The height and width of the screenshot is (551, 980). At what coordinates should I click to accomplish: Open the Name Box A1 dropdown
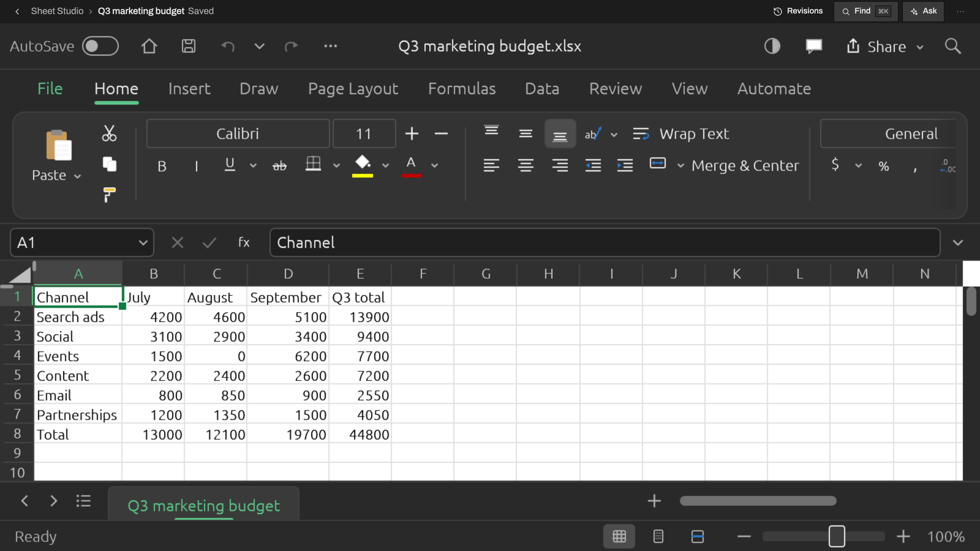[x=143, y=243]
